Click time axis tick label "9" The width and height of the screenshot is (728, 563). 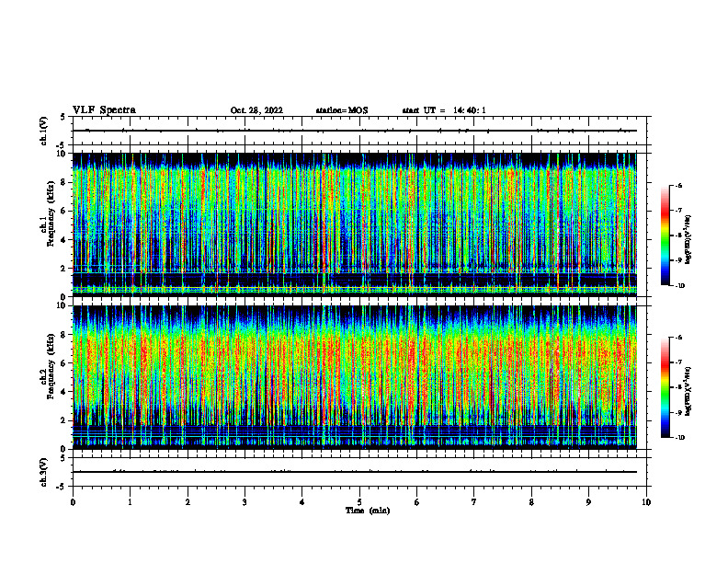tap(588, 502)
